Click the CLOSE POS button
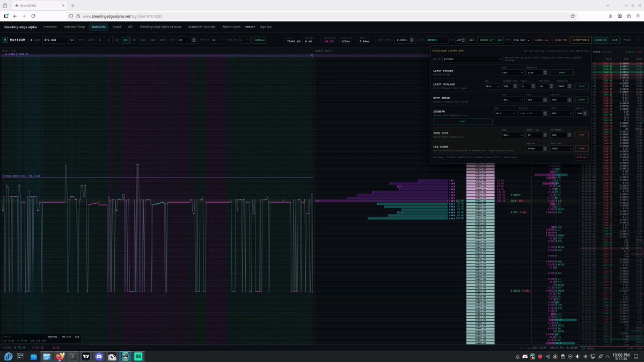The width and height of the screenshot is (644, 362). 560,40
